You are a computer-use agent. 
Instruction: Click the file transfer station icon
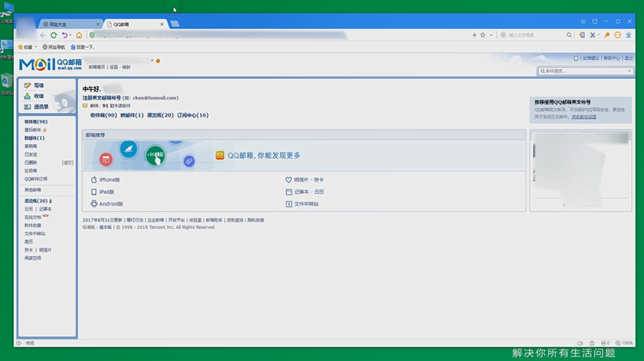(x=289, y=204)
